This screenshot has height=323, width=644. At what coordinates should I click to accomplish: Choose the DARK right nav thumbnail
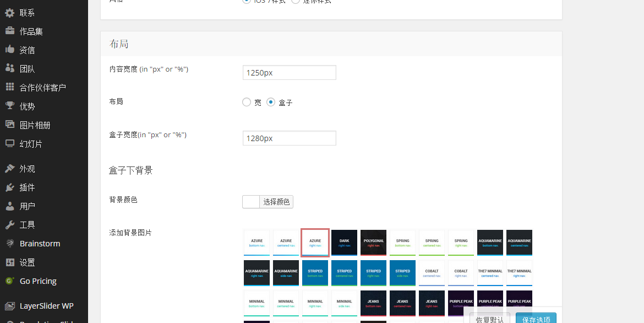[x=344, y=243]
